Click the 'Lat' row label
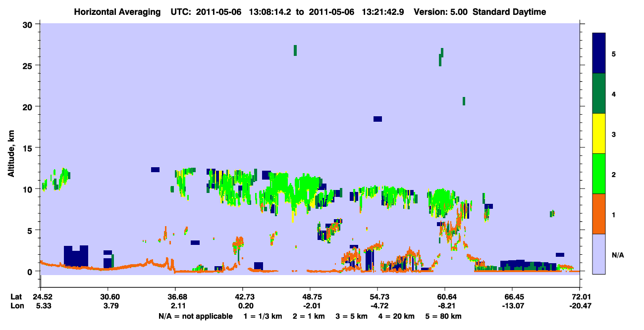Image resolution: width=644 pixels, height=330 pixels. [16, 297]
